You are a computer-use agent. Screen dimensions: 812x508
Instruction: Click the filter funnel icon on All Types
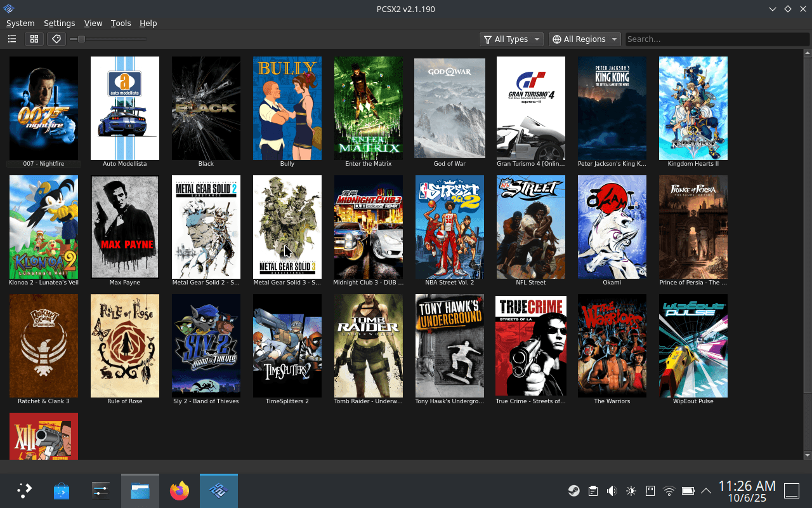pyautogui.click(x=488, y=39)
